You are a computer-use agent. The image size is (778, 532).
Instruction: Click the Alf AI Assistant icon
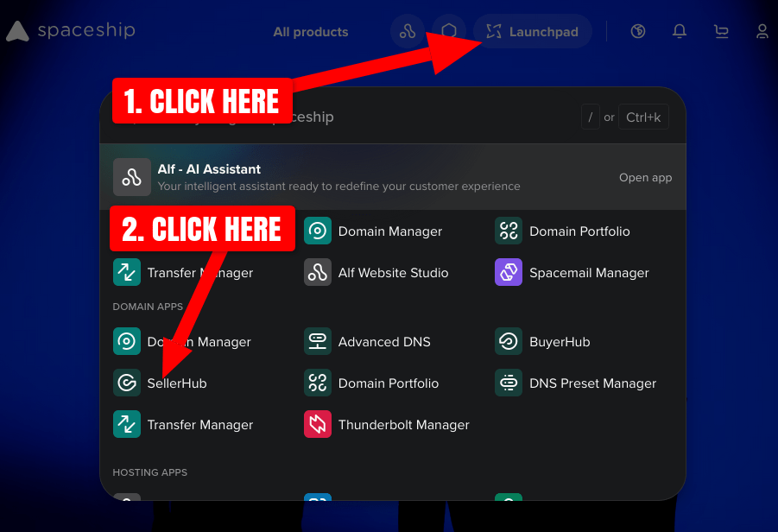tap(131, 176)
